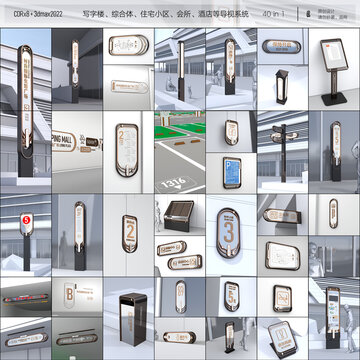360x360 pixels.
Task: Open the tall lamp post bollard render
Action: [x=180, y=69]
